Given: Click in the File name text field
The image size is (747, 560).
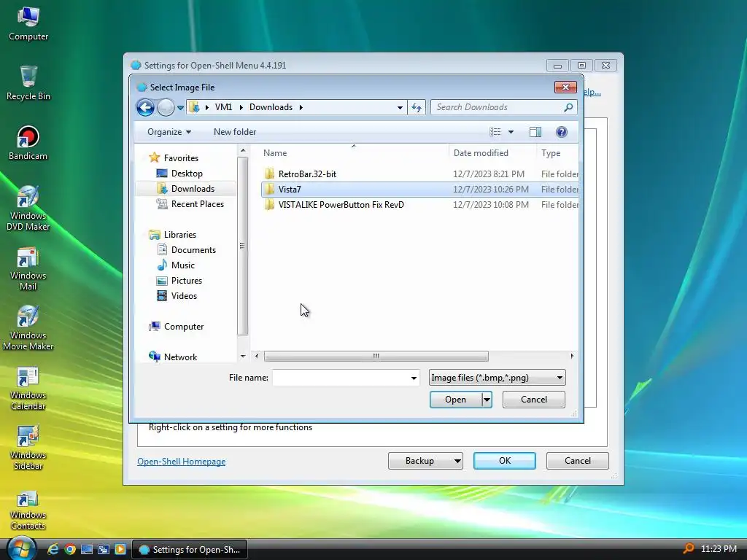Looking at the screenshot, I should [x=340, y=378].
